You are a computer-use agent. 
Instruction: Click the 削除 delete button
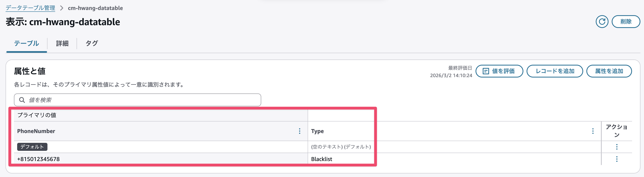tap(626, 22)
